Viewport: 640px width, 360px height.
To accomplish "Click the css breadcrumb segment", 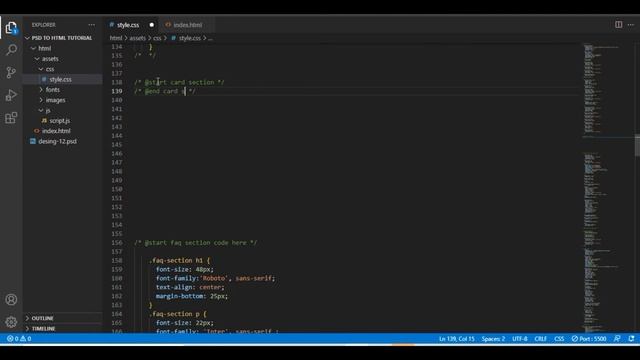I will [x=157, y=38].
